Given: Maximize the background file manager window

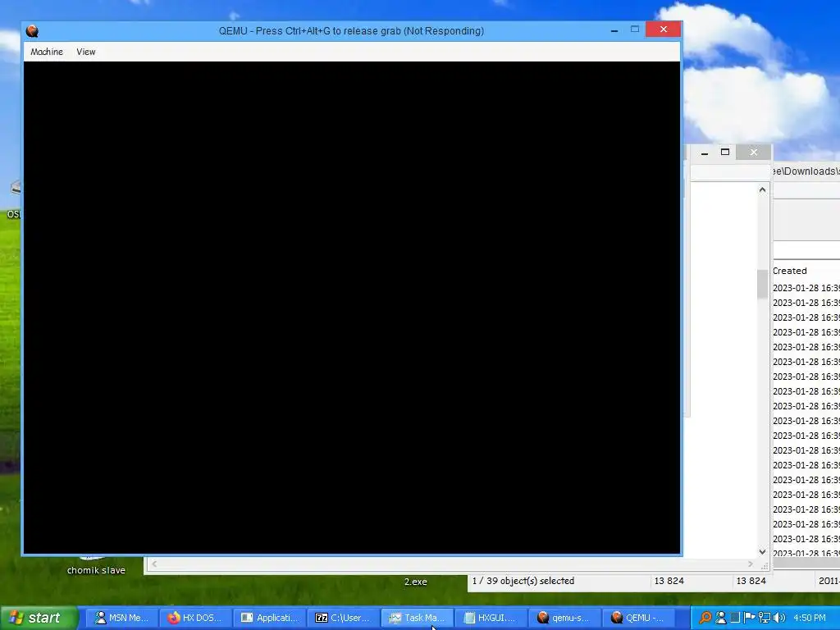Looking at the screenshot, I should [725, 152].
